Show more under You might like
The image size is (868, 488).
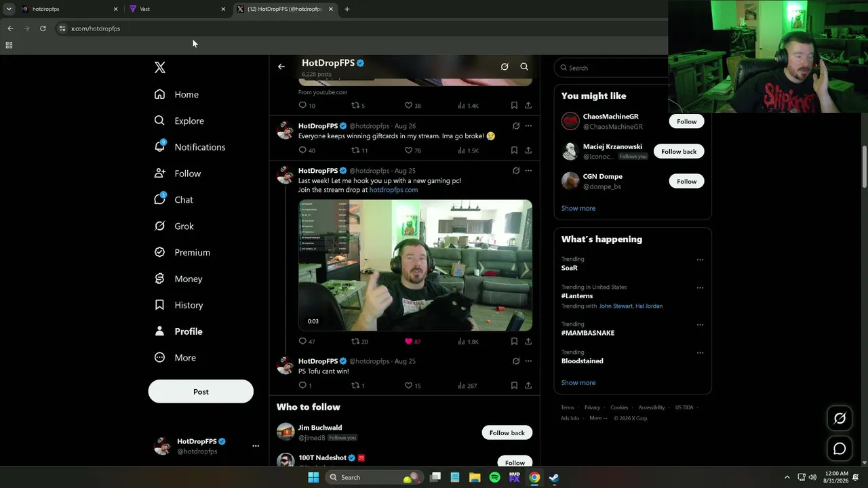(578, 208)
